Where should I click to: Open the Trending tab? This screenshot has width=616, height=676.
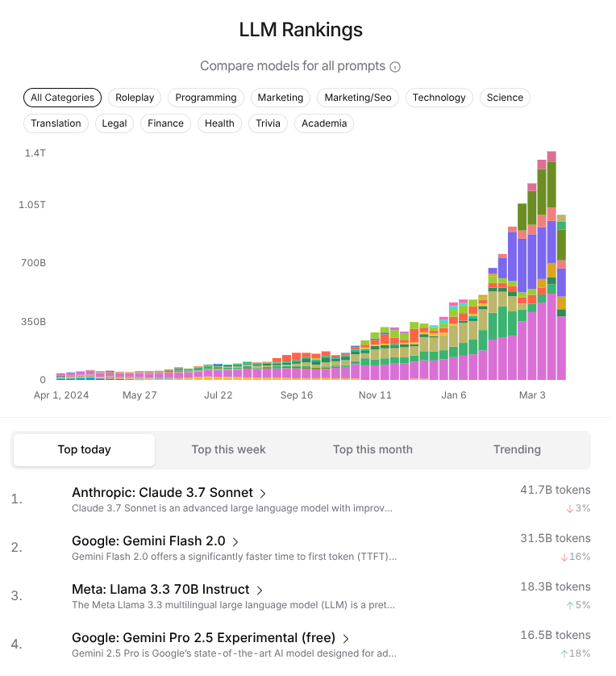coord(517,449)
